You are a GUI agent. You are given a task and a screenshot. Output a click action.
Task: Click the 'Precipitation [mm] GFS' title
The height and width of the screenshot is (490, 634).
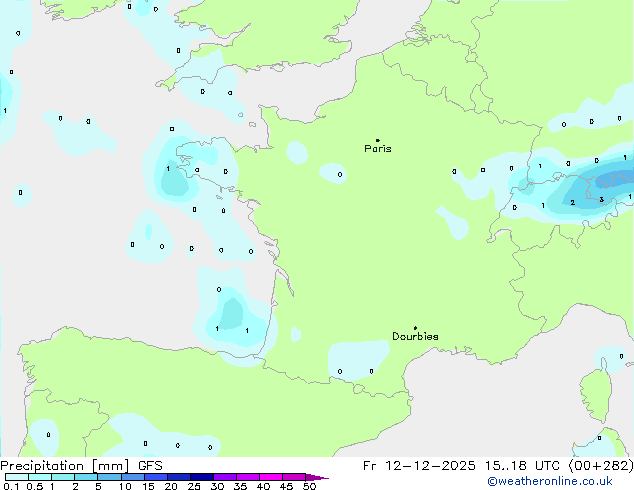click(81, 466)
